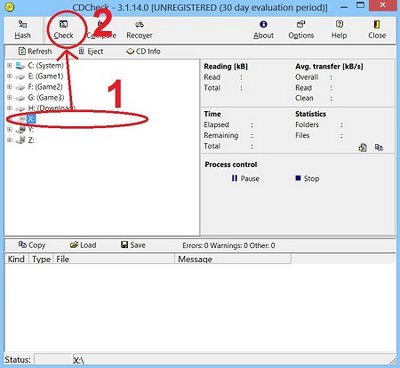Expand the F: (Game2) drive

click(x=9, y=87)
